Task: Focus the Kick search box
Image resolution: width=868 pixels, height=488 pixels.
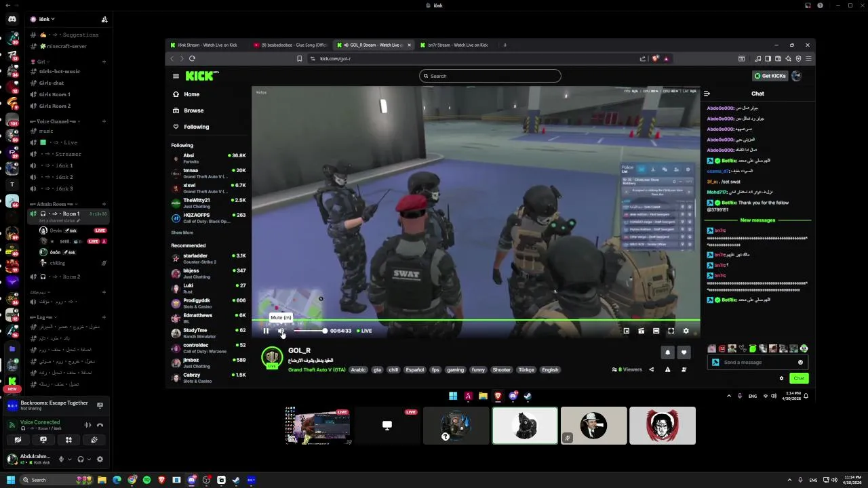Action: point(490,76)
